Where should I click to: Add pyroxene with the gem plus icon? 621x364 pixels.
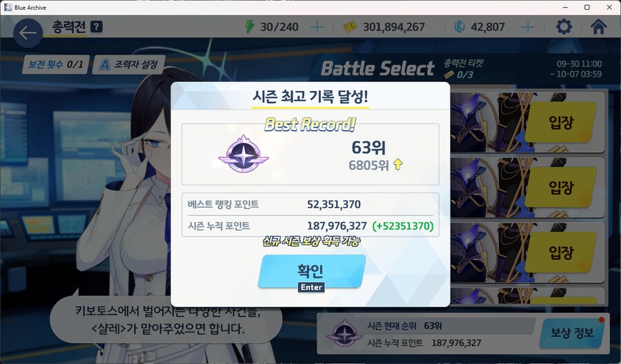[527, 27]
